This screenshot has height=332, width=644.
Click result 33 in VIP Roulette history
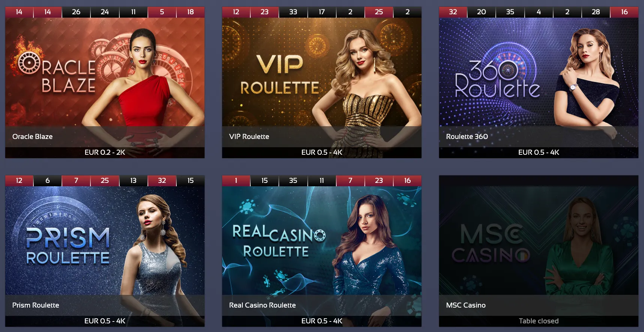293,12
